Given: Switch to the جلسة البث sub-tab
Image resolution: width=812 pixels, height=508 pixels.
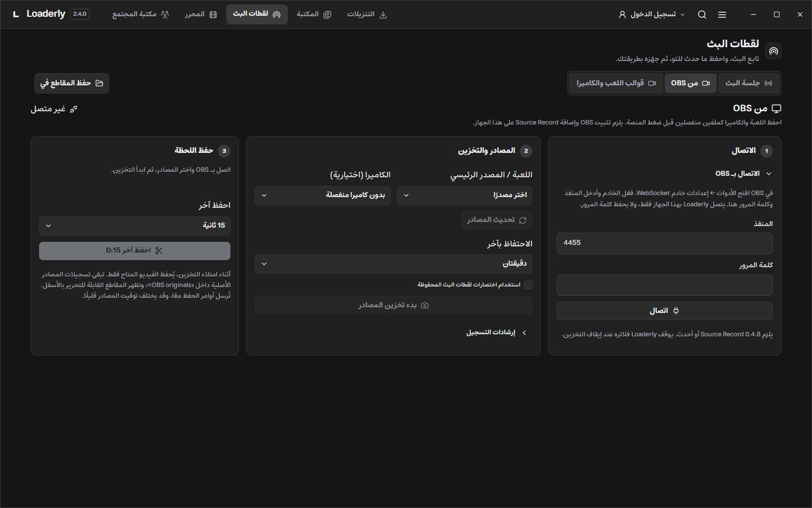Looking at the screenshot, I should click(x=749, y=83).
